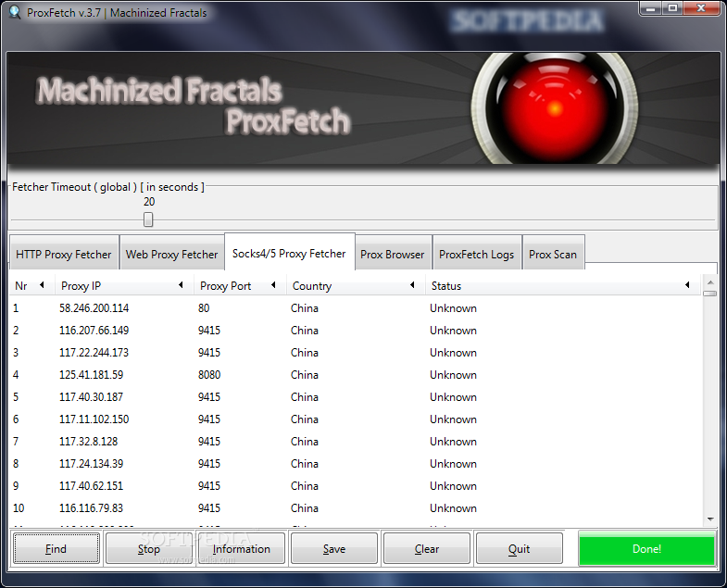Click row number 7 cell
727x588 pixels.
16,442
